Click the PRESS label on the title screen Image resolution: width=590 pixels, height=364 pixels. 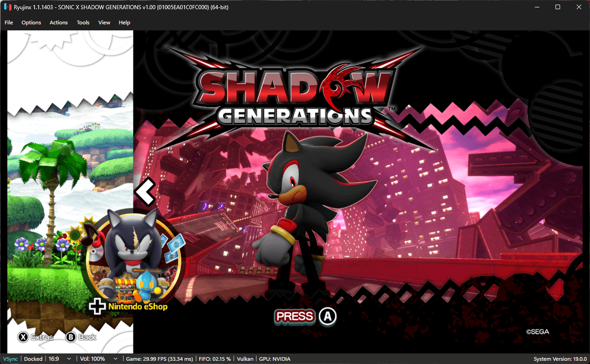click(295, 317)
